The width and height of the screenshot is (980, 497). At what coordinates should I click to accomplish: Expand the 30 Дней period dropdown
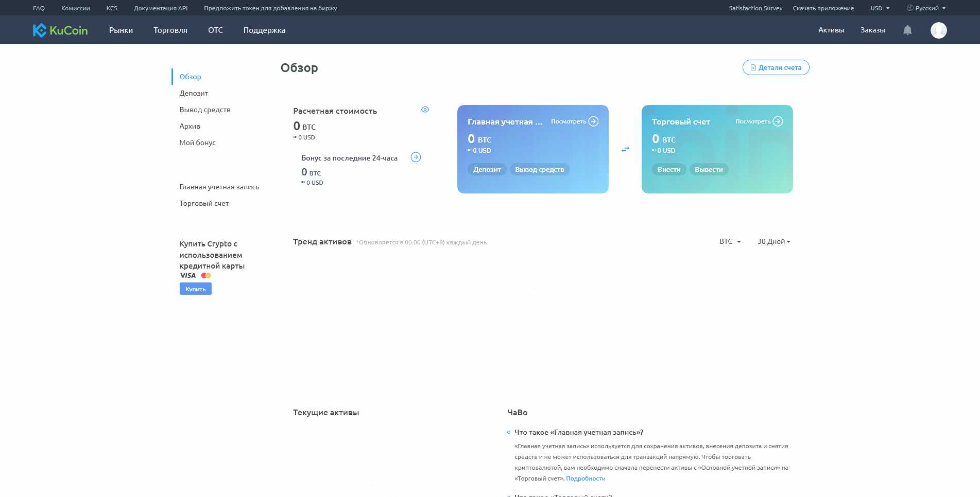coord(773,241)
